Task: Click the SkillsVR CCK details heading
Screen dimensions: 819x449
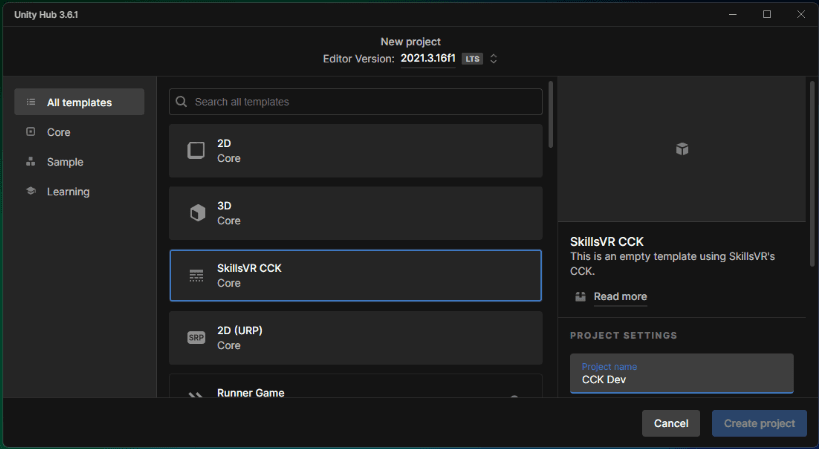Action: coord(607,242)
